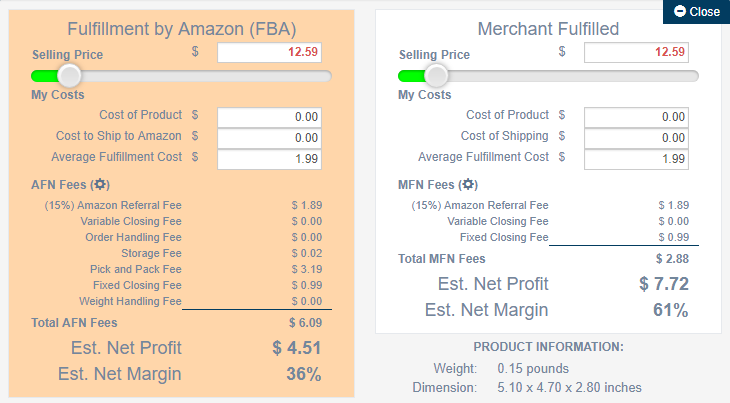Click Merchant Est. Net Profit $ 7.72

click(664, 283)
